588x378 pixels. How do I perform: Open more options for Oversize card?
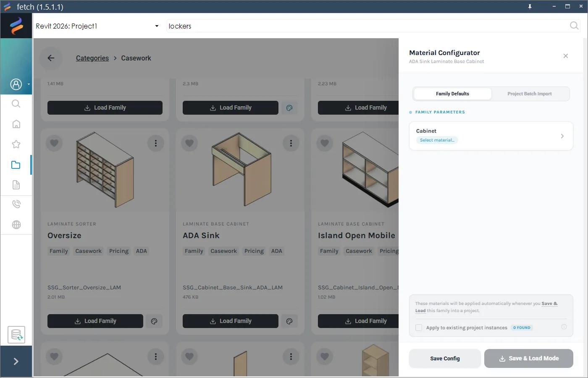(156, 143)
